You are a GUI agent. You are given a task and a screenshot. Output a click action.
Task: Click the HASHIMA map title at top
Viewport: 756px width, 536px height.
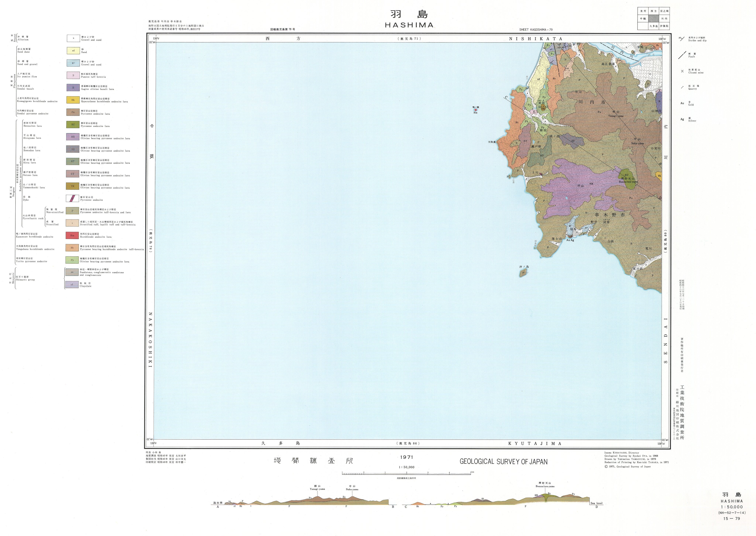click(409, 25)
